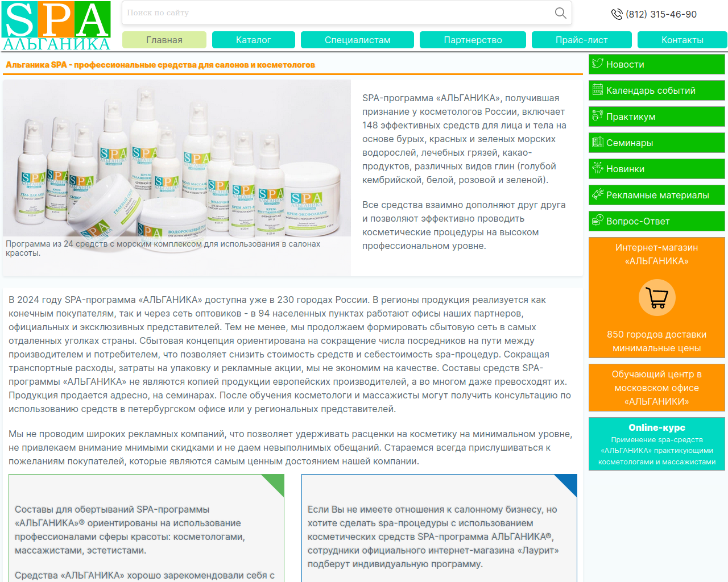728x582 pixels.
Task: Click the Практикум icon
Action: (597, 115)
